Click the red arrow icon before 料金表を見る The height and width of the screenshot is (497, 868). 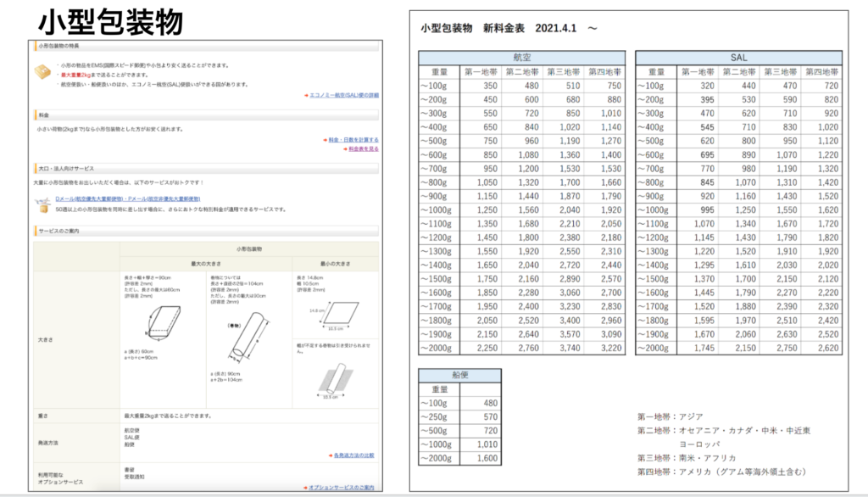coord(346,149)
